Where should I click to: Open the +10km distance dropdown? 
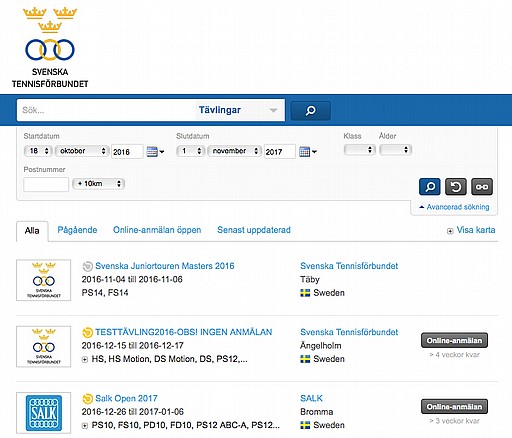[x=98, y=184]
